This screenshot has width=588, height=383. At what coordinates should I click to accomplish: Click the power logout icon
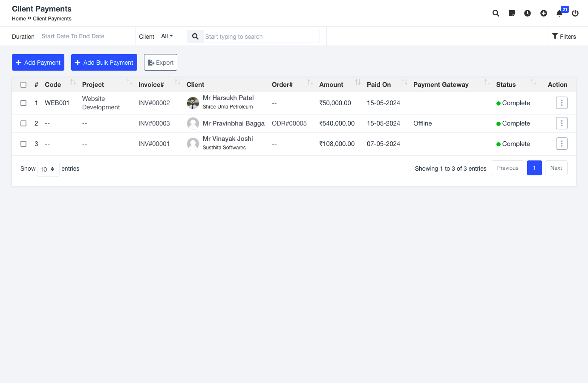(575, 13)
